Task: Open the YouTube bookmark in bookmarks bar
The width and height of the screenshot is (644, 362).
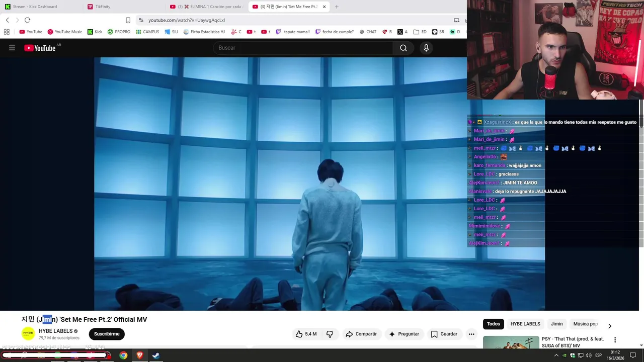Action: tap(31, 32)
